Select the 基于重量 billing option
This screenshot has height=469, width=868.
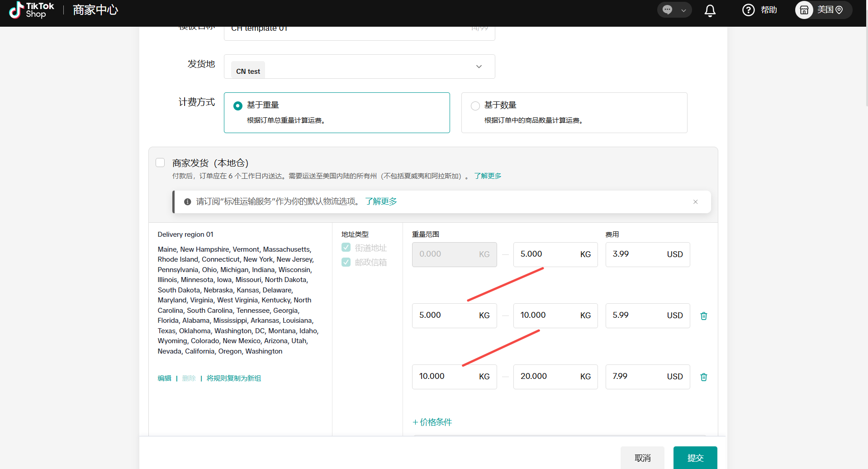pyautogui.click(x=238, y=106)
